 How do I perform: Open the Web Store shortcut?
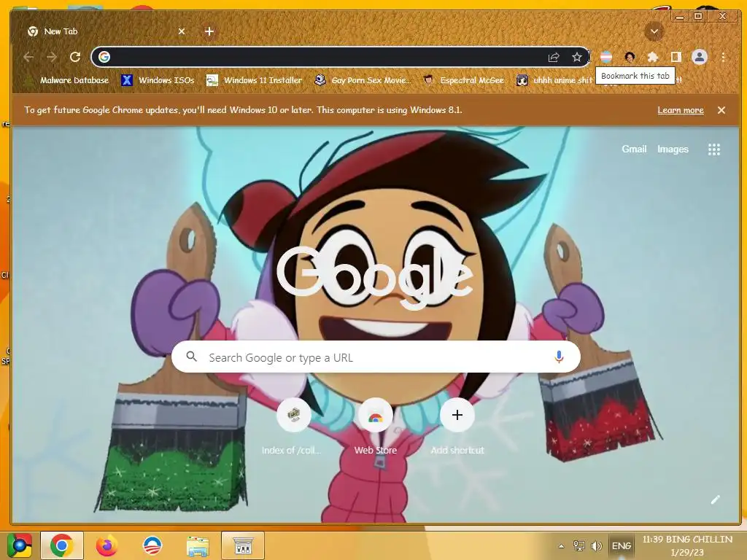376,426
